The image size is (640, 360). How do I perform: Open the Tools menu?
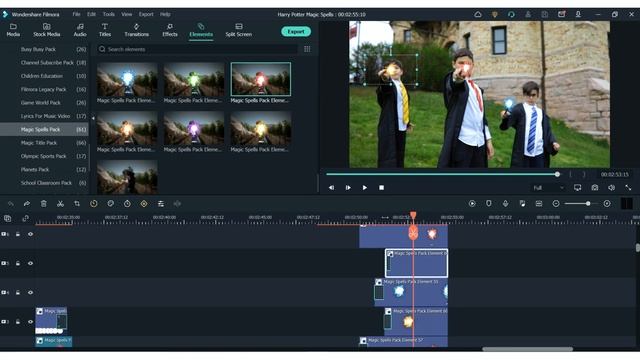click(x=109, y=14)
